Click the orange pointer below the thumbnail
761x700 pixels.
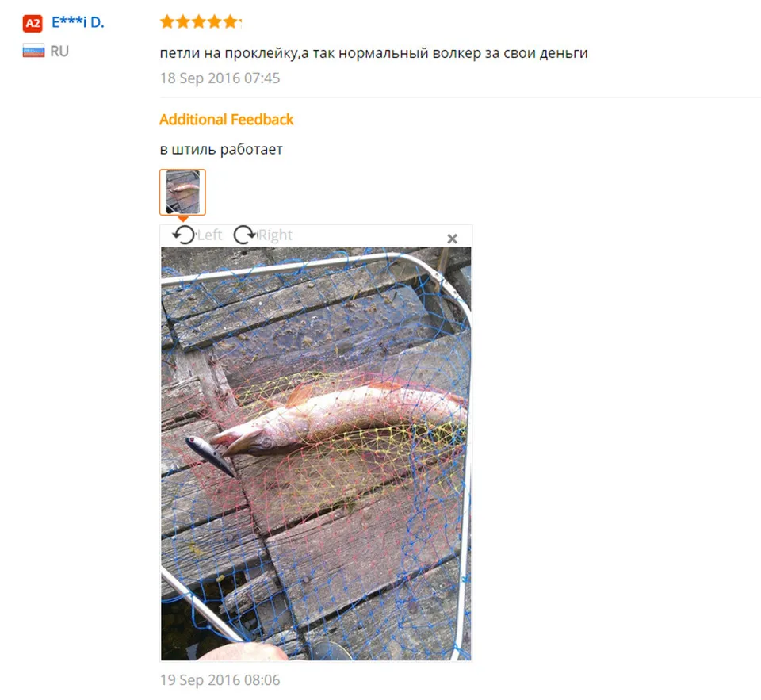click(182, 219)
